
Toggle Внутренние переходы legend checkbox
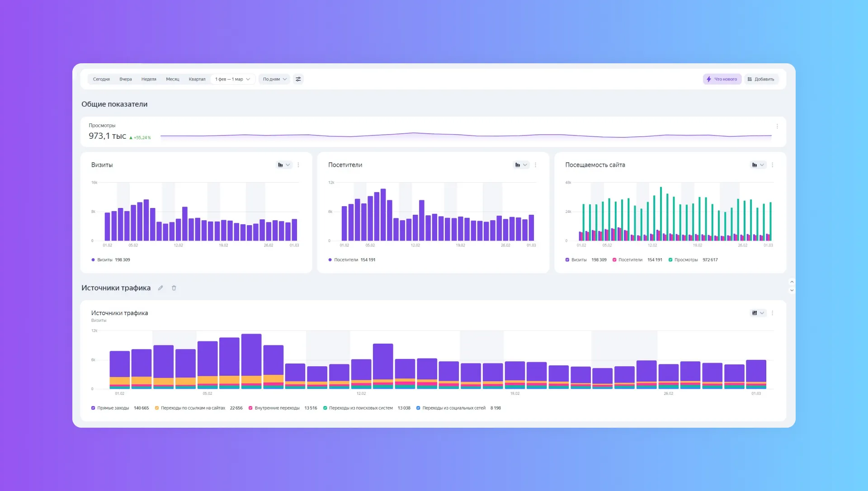(250, 408)
